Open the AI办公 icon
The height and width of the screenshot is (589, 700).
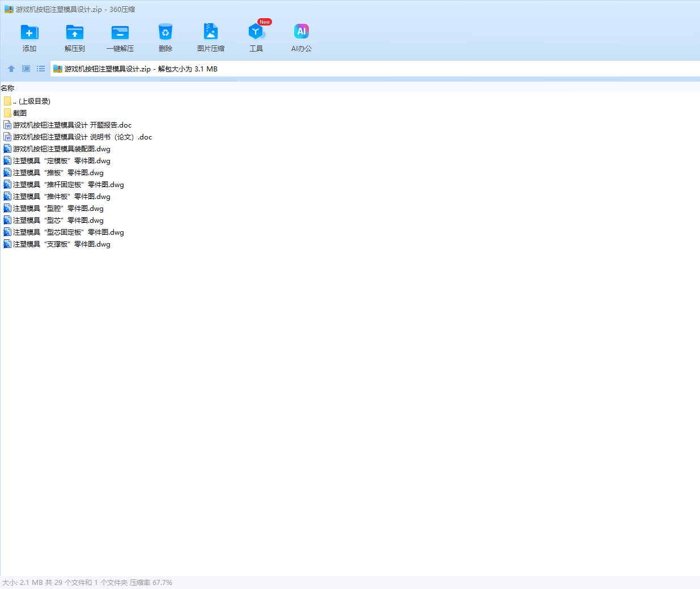tap(302, 32)
